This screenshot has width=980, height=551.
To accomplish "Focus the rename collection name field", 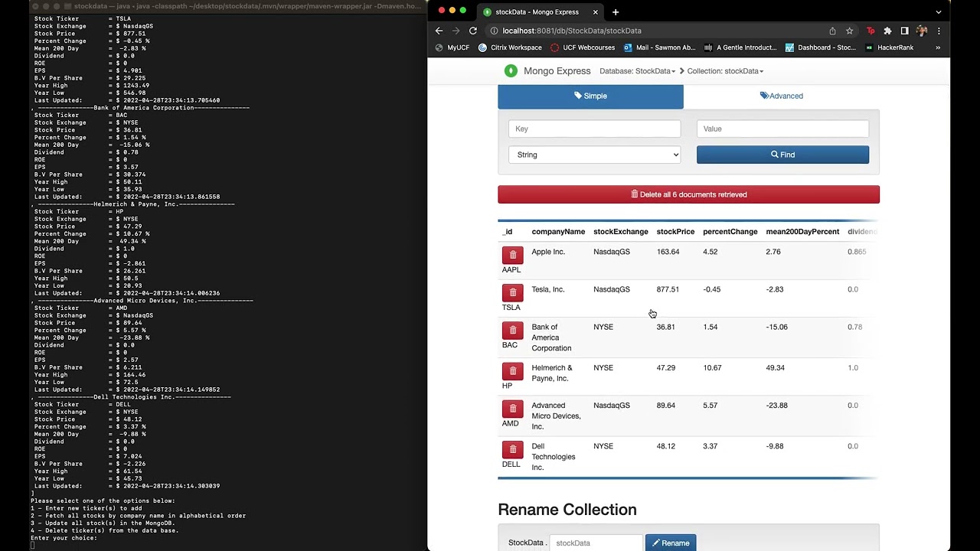I will (x=596, y=543).
